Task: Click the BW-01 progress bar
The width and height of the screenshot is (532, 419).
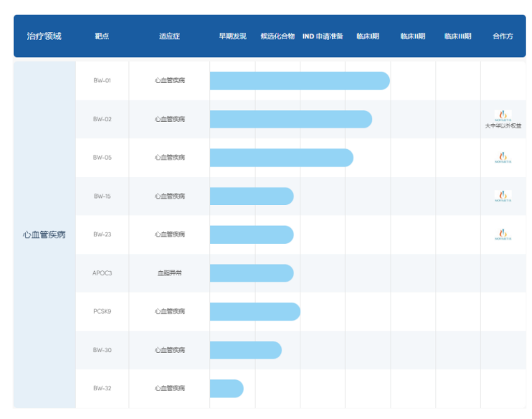Action: (x=299, y=81)
